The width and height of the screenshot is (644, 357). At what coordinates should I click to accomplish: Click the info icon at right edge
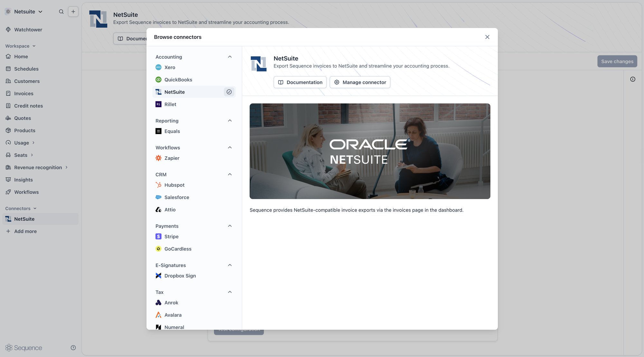633,79
